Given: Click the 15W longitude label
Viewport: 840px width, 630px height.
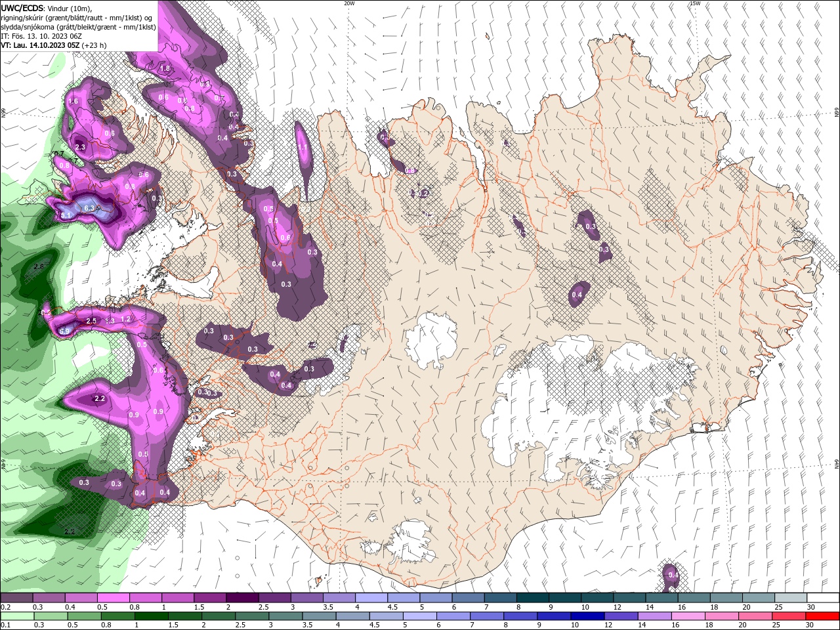Looking at the screenshot, I should coord(695,3).
